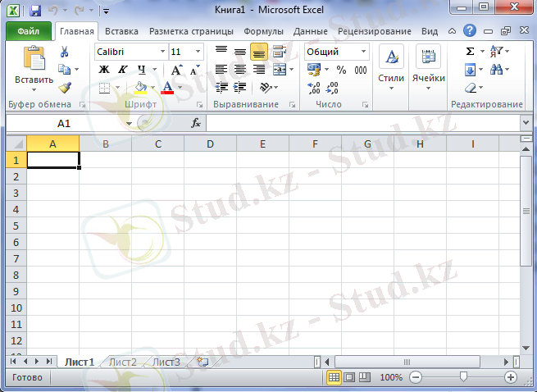Switch to Page Layout view in status bar
The image size is (537, 392).
[x=348, y=377]
